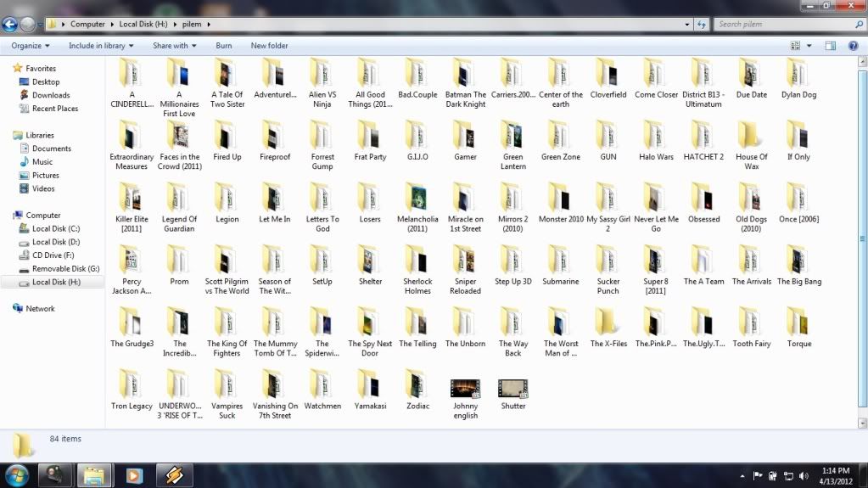Open the Batman The Dark Knight folder

point(465,83)
